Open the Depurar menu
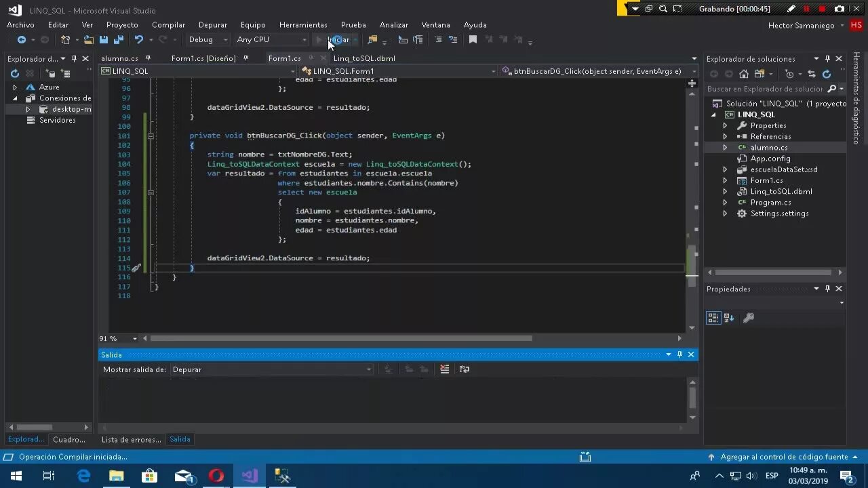The height and width of the screenshot is (488, 868). pyautogui.click(x=213, y=25)
